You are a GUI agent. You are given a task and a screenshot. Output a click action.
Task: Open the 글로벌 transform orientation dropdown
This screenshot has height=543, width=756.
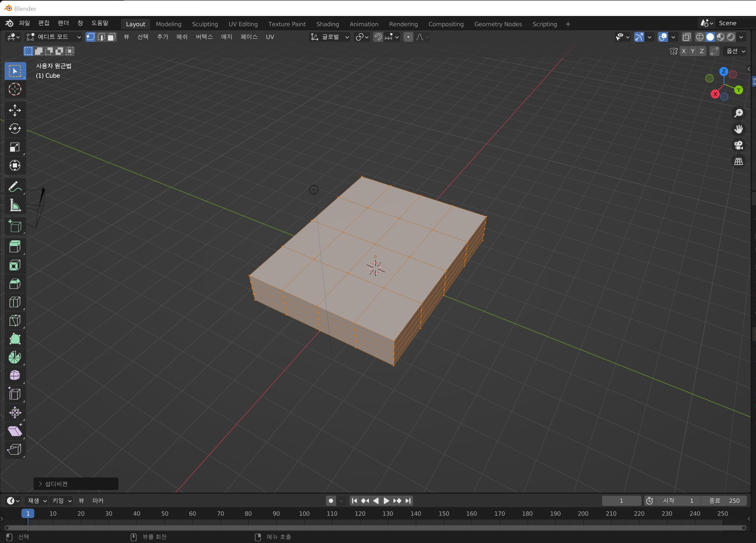(x=330, y=37)
